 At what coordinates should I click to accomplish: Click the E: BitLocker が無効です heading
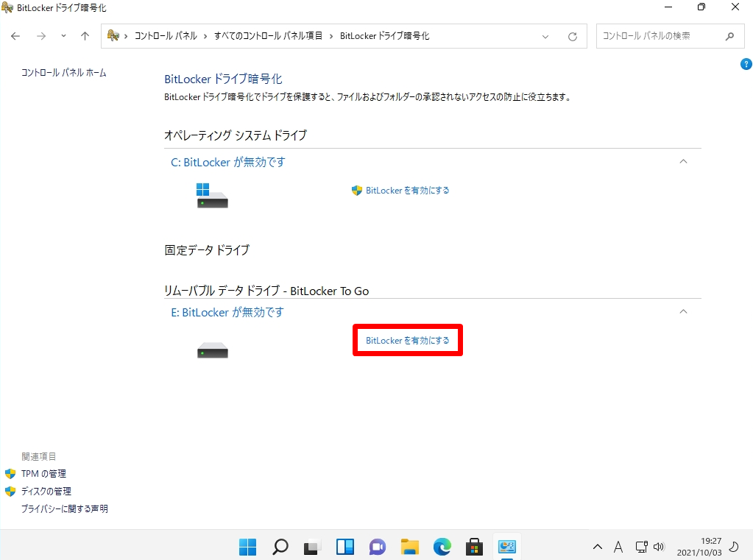(x=227, y=313)
